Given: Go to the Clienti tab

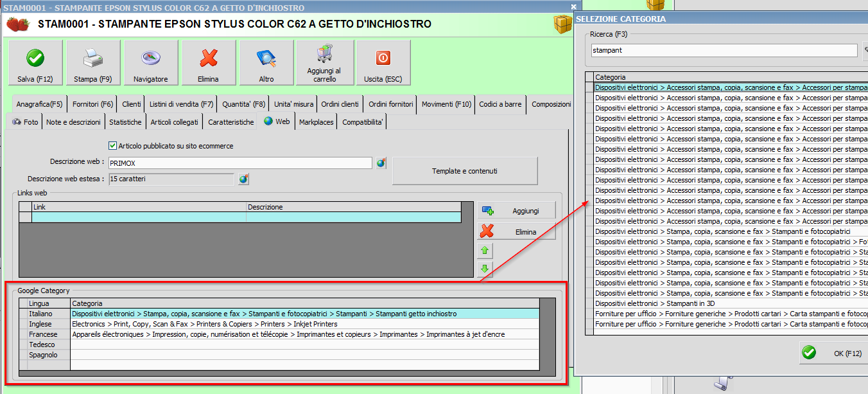Looking at the screenshot, I should [x=131, y=104].
